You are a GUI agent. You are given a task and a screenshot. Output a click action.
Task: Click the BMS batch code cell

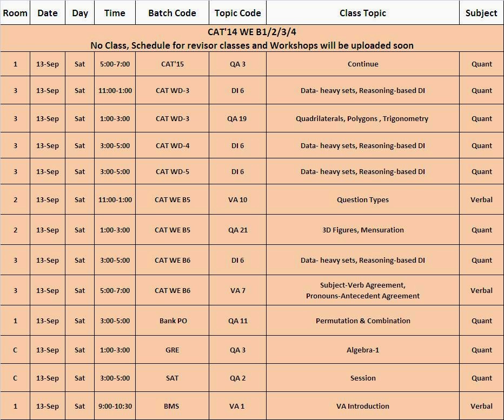[173, 406]
